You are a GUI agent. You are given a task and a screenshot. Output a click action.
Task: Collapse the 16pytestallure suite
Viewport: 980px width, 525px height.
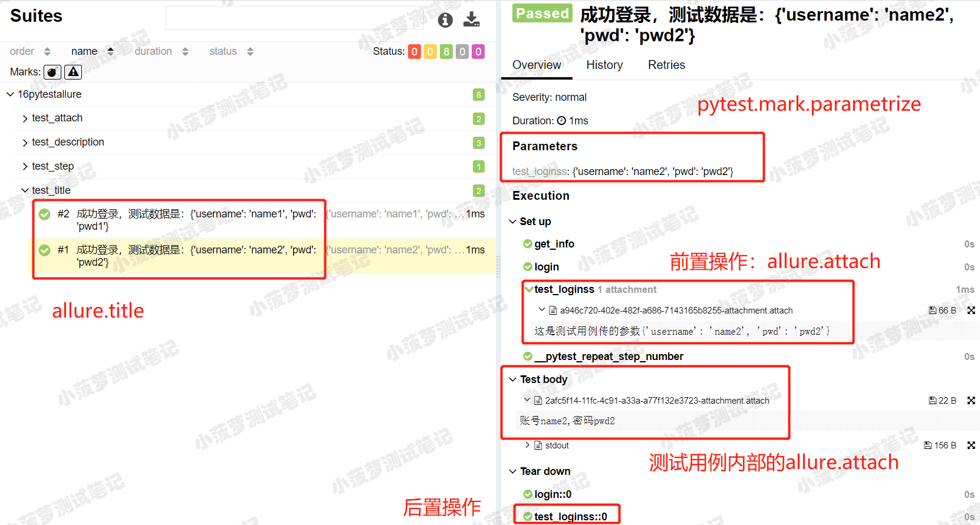click(x=10, y=94)
